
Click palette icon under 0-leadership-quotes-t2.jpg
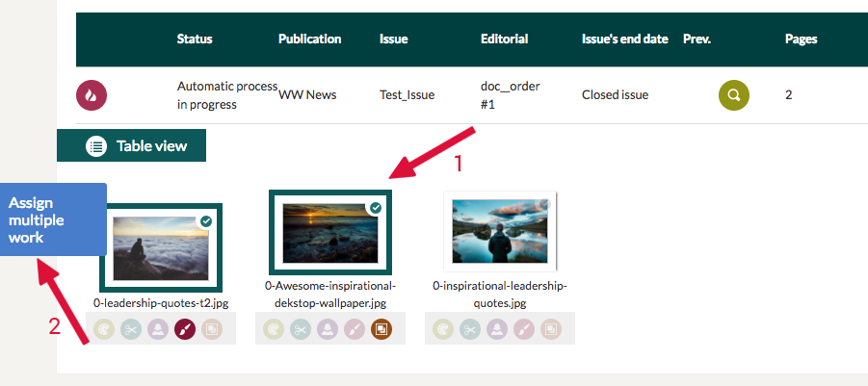[104, 329]
